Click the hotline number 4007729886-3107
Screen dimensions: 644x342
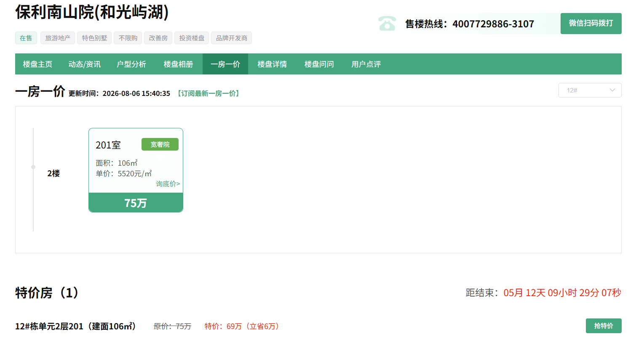493,24
